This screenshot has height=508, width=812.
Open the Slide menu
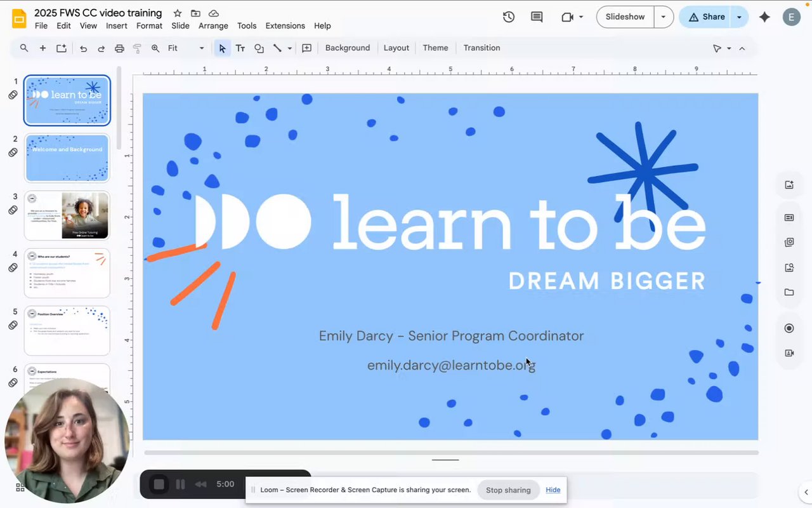coord(180,26)
